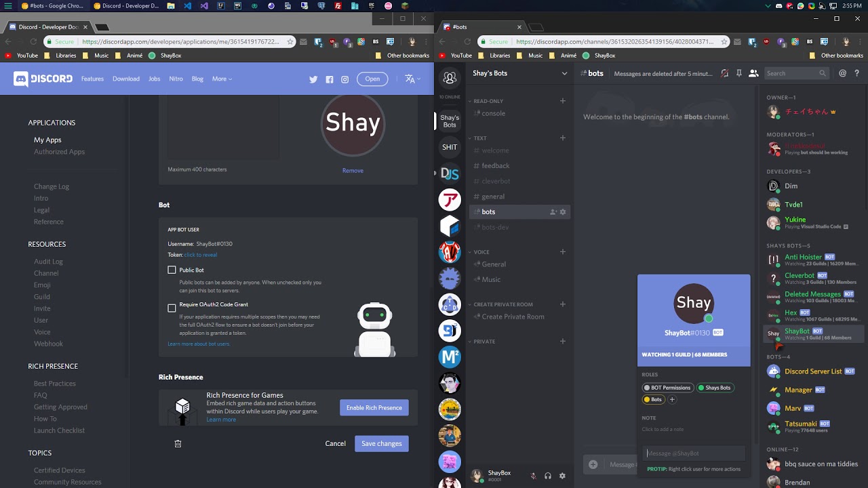868x488 pixels.
Task: Focus Message @ShayBot input
Action: click(694, 453)
